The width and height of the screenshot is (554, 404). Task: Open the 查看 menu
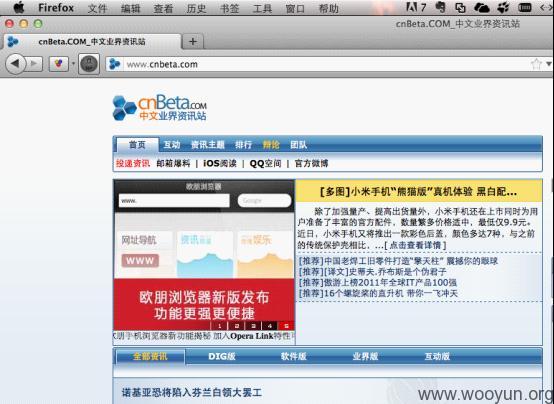pos(163,8)
